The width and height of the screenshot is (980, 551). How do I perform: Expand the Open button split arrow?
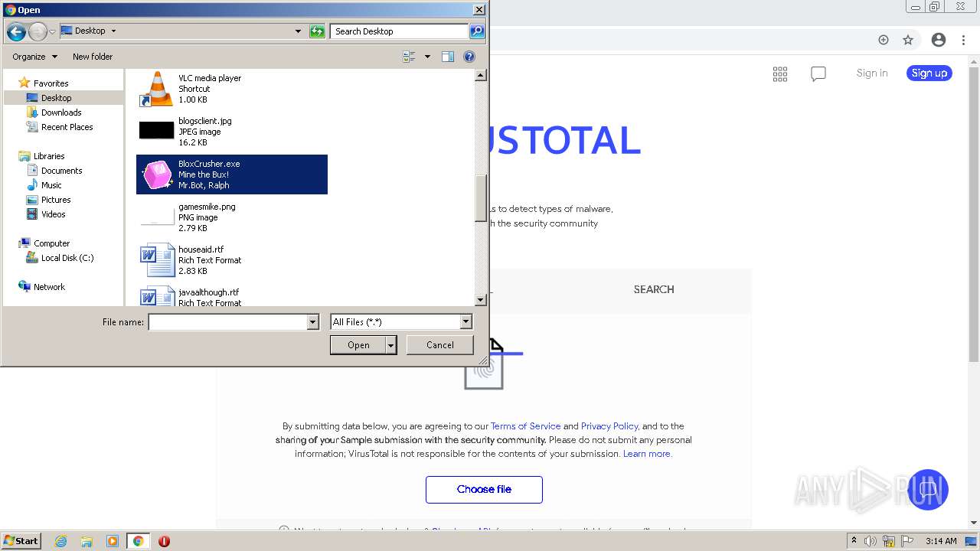391,345
